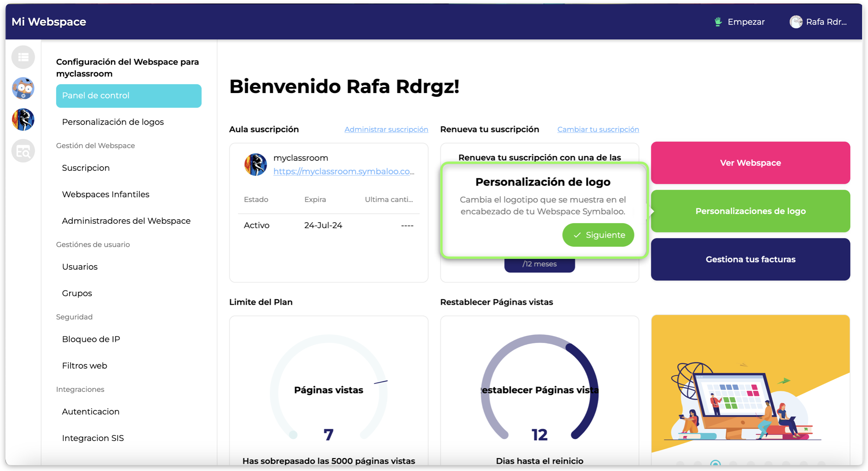Screen dimensions: 868x471
Task: Click the Personalización de logo tooltip title
Action: [542, 182]
